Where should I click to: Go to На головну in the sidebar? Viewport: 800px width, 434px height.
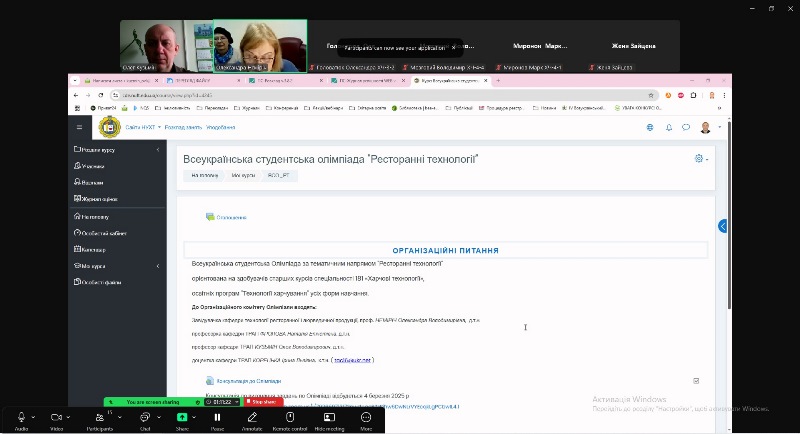pos(91,216)
